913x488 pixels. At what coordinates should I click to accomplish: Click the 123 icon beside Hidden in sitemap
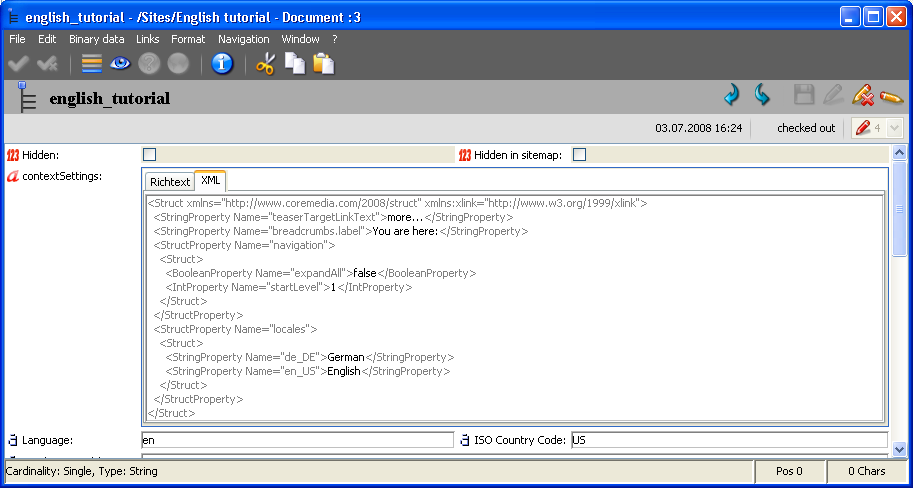[465, 155]
